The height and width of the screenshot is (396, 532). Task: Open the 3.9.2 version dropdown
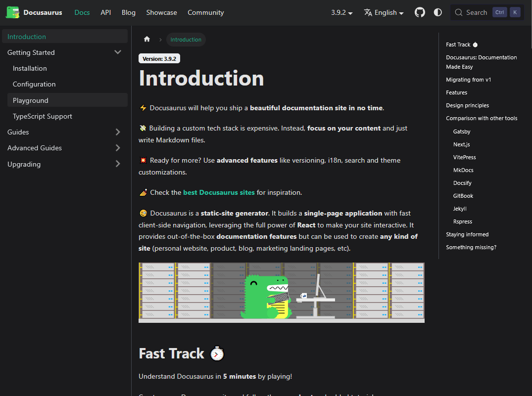(x=341, y=12)
